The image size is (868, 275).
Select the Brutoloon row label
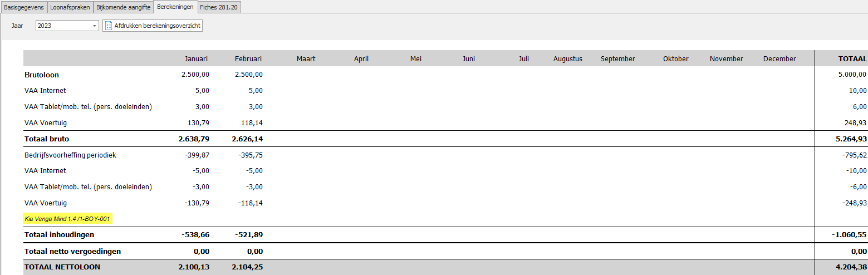(42, 75)
